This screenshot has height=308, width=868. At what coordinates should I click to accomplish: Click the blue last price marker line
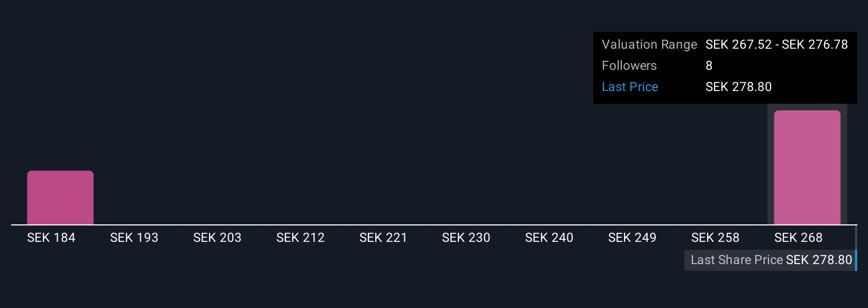(x=856, y=249)
